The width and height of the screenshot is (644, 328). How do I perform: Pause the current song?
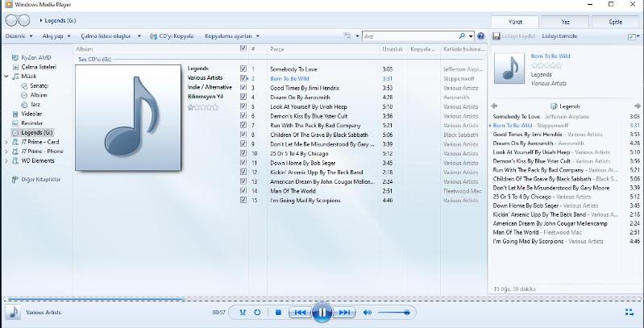point(322,313)
